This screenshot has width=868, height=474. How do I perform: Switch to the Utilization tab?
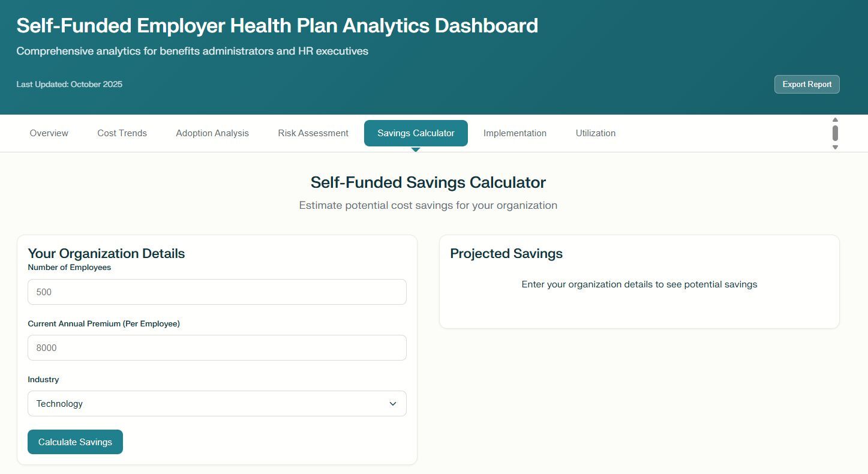(596, 133)
